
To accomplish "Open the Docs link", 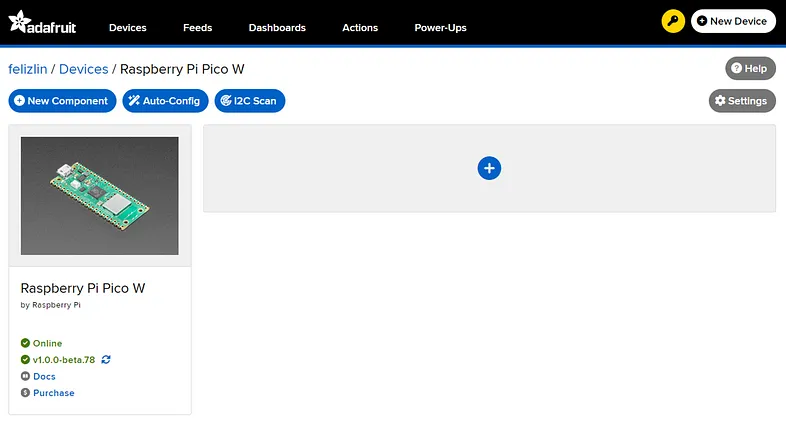I will click(44, 376).
